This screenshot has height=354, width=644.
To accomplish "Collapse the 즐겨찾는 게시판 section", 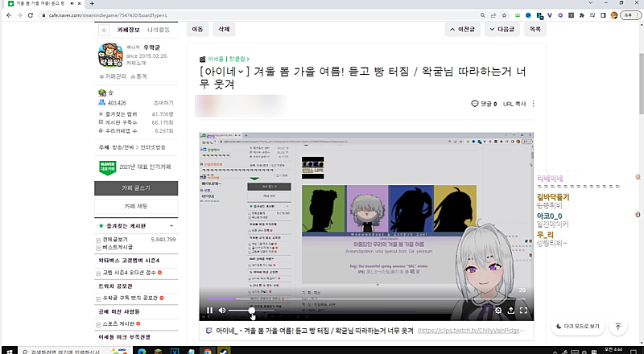I will pyautogui.click(x=171, y=227).
